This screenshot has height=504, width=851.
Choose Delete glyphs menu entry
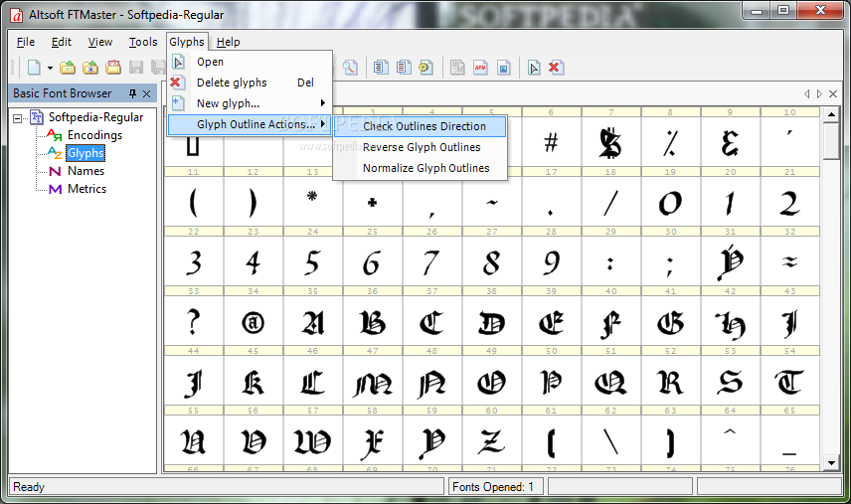[x=250, y=83]
